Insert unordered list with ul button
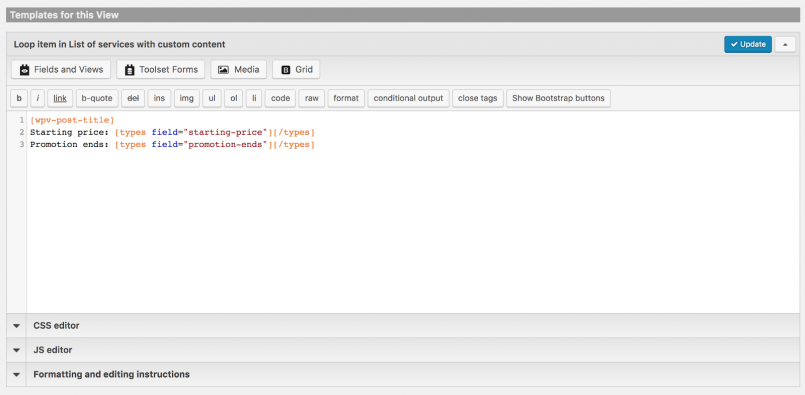This screenshot has width=805, height=395. [212, 98]
